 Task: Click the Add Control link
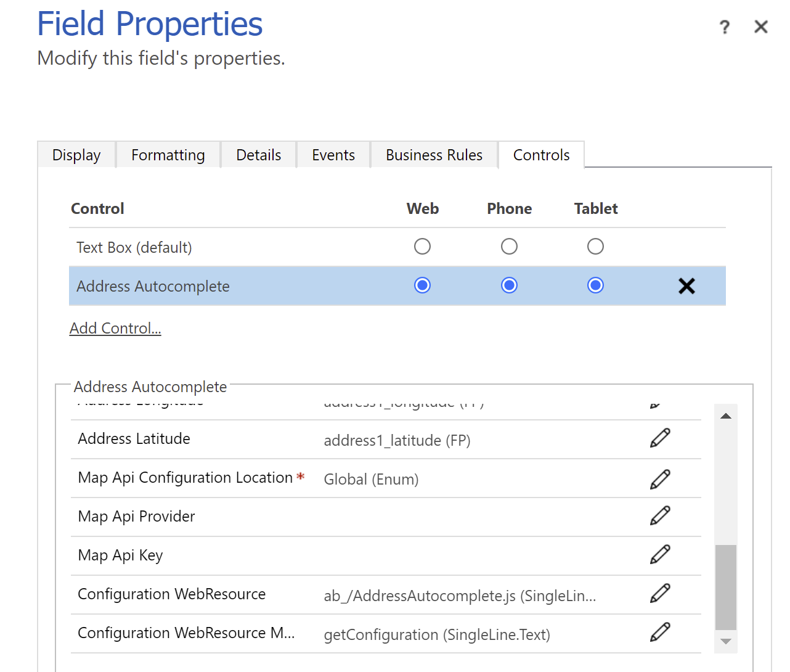tap(115, 329)
